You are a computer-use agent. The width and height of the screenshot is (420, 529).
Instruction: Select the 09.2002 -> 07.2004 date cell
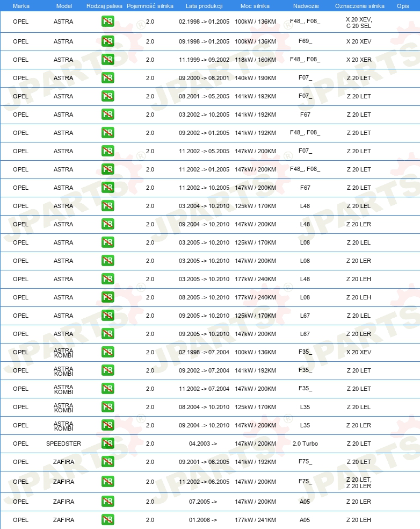204,370
